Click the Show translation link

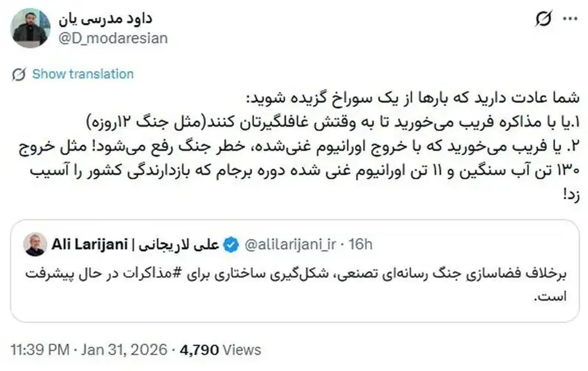pos(82,74)
